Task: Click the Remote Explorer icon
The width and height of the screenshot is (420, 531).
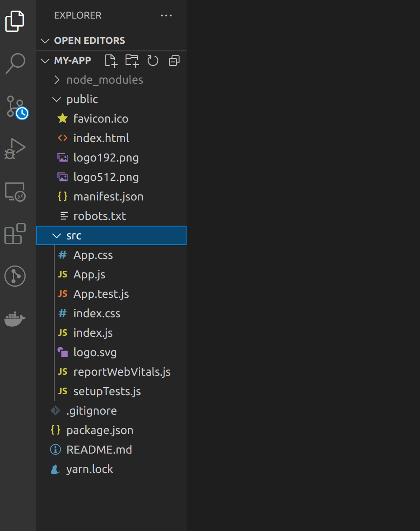Action: (x=15, y=192)
